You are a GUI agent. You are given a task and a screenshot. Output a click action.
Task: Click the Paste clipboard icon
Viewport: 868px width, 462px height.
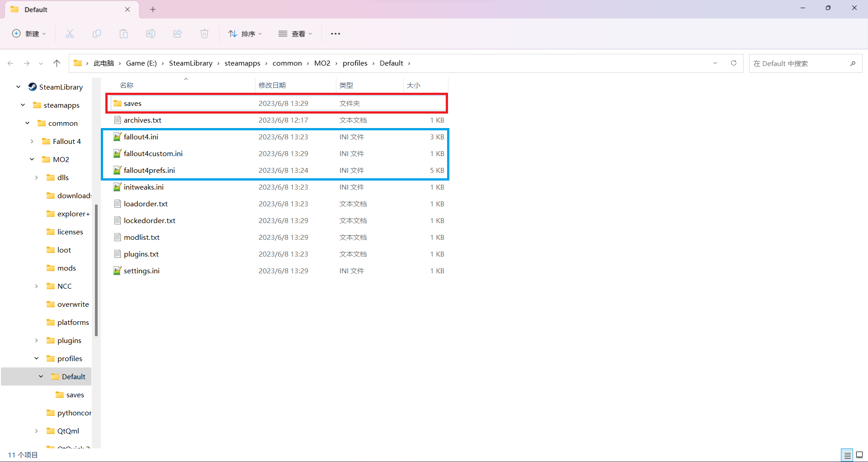(x=123, y=33)
